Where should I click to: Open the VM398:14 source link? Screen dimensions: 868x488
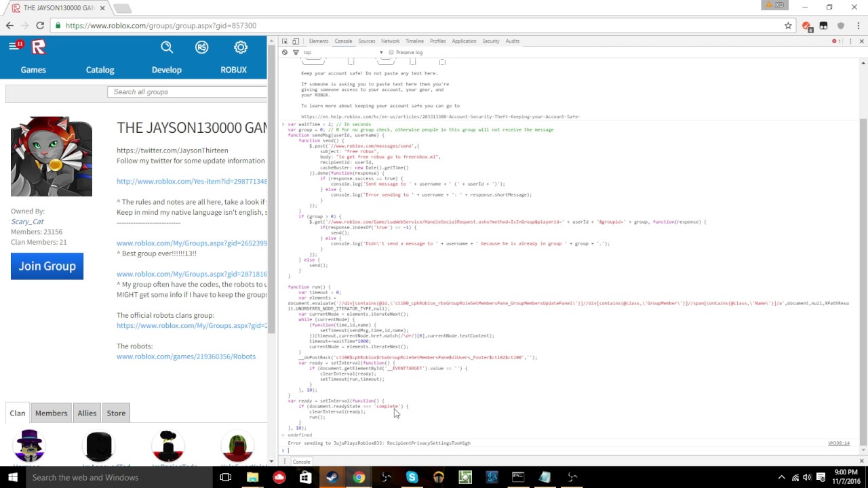pos(839,443)
